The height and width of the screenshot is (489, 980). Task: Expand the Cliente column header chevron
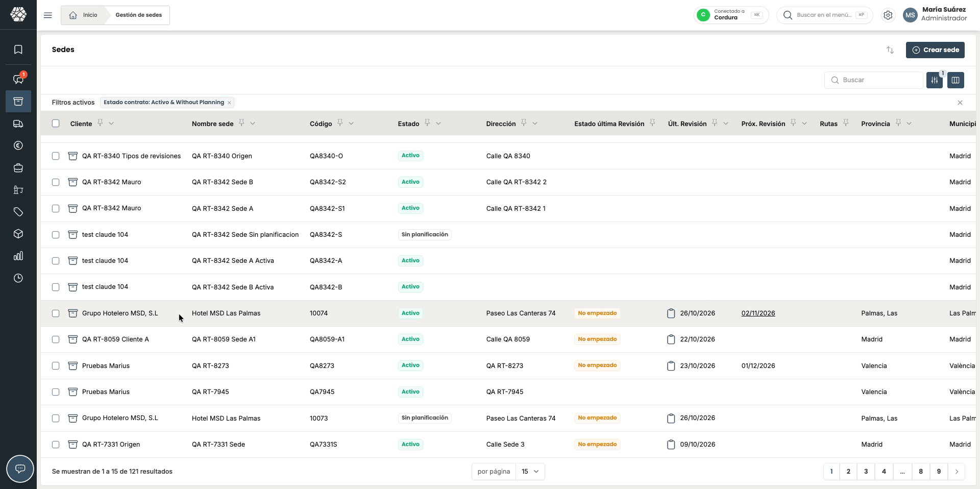(111, 124)
